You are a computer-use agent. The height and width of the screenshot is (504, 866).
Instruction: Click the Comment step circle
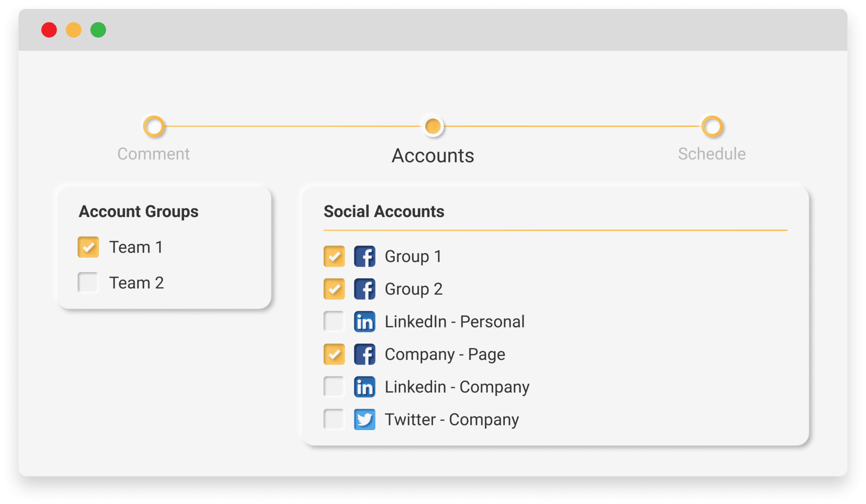(x=154, y=126)
